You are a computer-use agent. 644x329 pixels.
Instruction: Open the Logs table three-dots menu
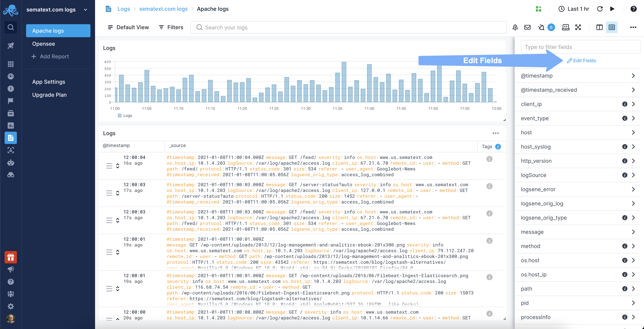495,133
